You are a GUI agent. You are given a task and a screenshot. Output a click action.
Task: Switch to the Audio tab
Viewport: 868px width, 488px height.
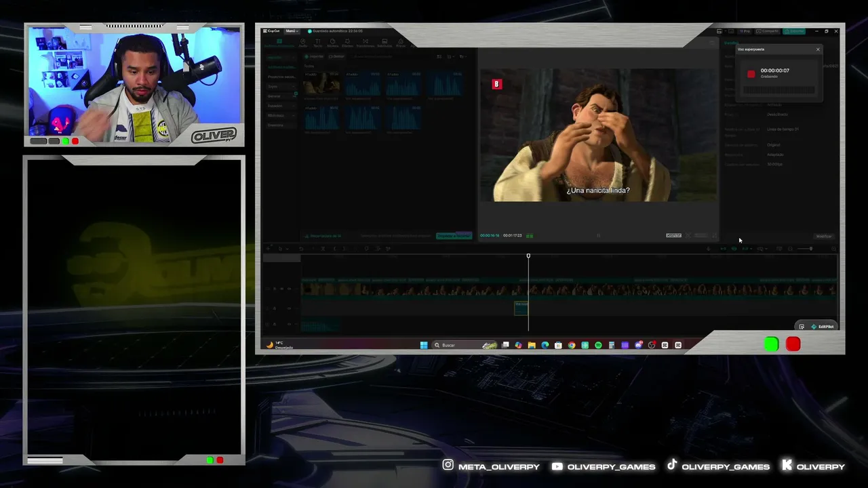click(x=303, y=43)
